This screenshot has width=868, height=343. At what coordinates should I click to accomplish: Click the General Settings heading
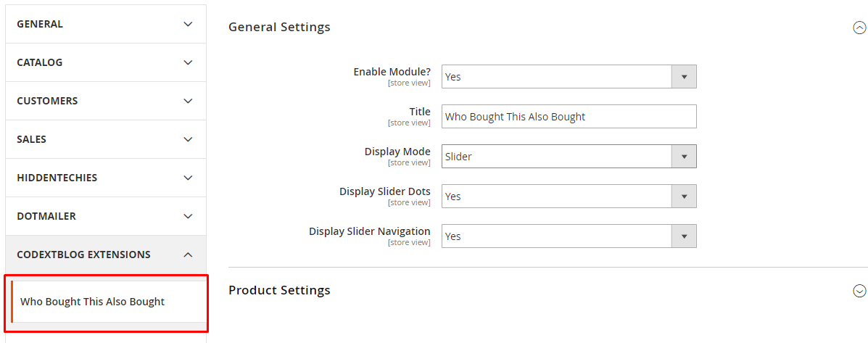pos(279,27)
